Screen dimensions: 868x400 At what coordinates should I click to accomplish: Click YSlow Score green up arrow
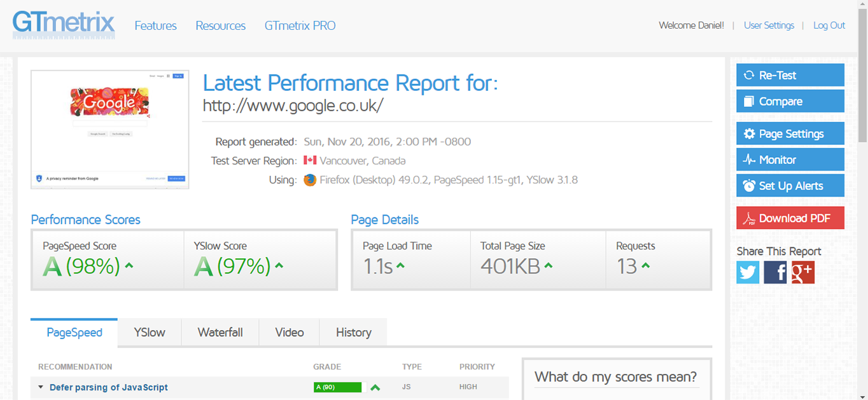279,266
